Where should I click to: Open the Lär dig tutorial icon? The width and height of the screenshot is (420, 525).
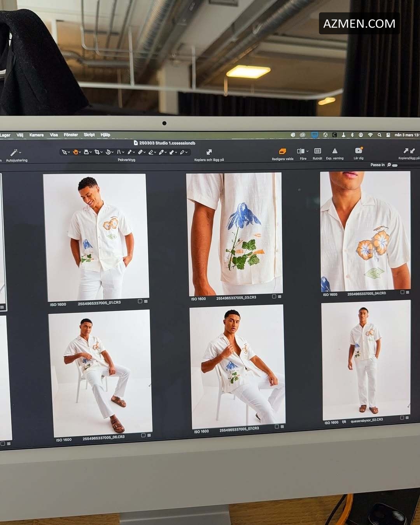click(358, 150)
